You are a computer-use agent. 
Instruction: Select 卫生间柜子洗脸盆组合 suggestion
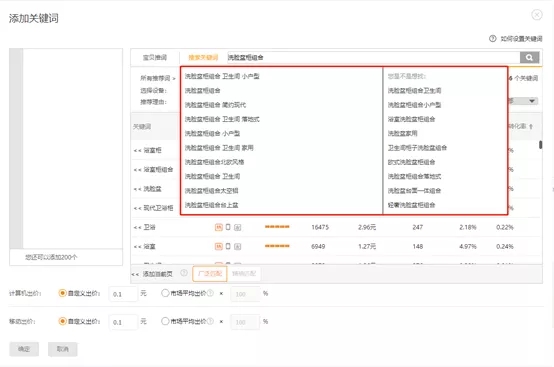click(417, 148)
